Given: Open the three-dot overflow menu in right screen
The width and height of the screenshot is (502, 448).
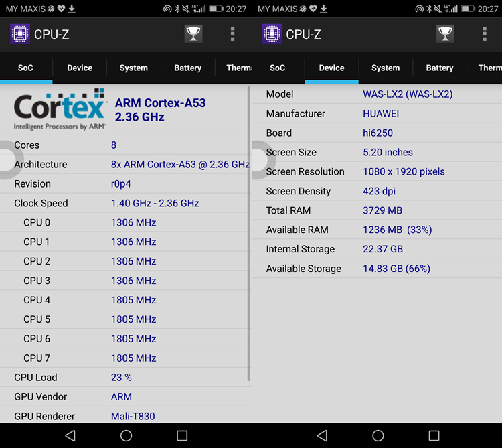Looking at the screenshot, I should pyautogui.click(x=485, y=34).
